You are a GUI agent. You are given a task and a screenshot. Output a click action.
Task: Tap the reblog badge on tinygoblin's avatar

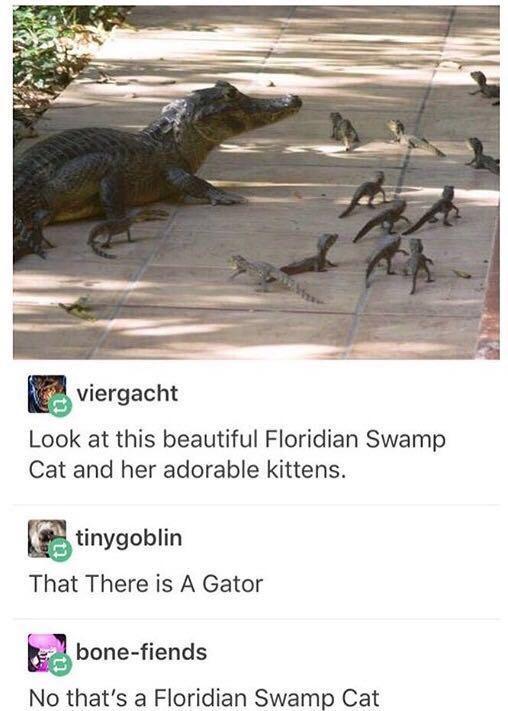(x=60, y=550)
